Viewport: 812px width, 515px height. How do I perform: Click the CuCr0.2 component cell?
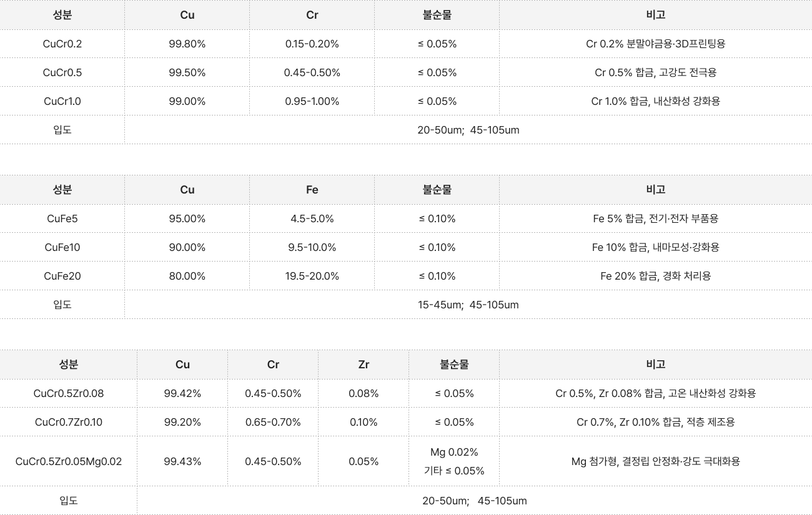click(62, 44)
